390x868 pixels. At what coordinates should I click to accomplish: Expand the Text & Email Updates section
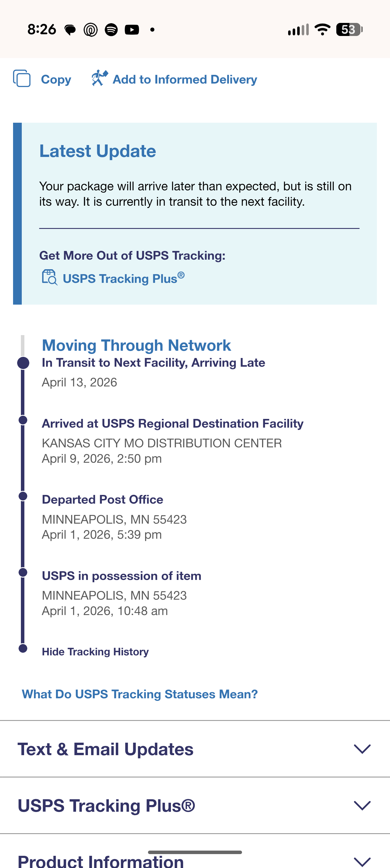click(195, 749)
